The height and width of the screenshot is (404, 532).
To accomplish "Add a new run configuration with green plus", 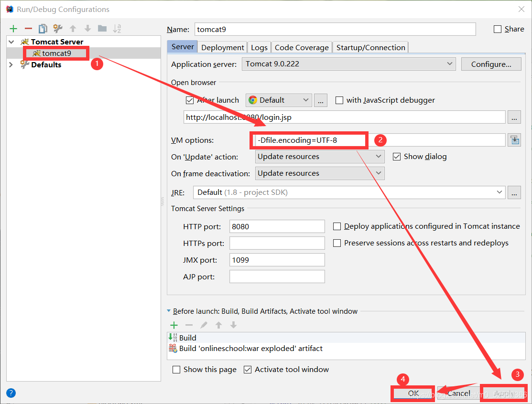I will pos(13,29).
